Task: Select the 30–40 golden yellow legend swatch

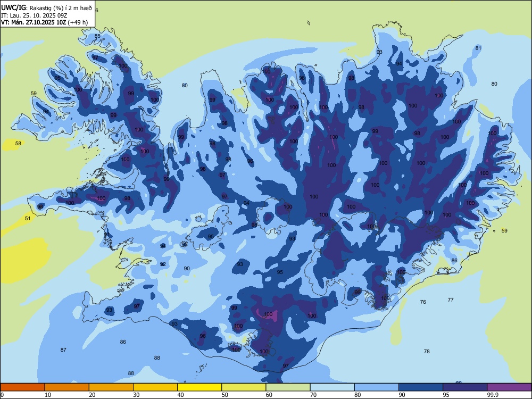Action: click(x=155, y=387)
